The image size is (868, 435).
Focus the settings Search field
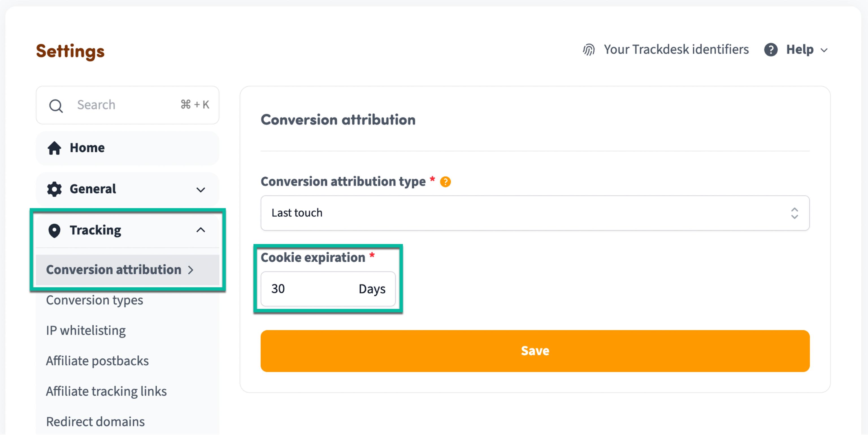[x=127, y=105]
